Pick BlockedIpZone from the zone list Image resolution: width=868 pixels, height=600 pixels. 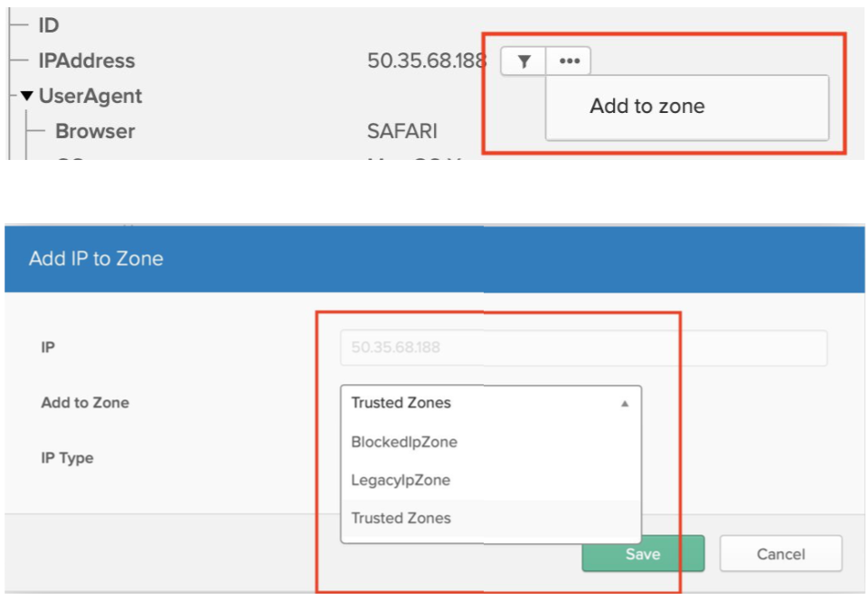[x=404, y=442]
